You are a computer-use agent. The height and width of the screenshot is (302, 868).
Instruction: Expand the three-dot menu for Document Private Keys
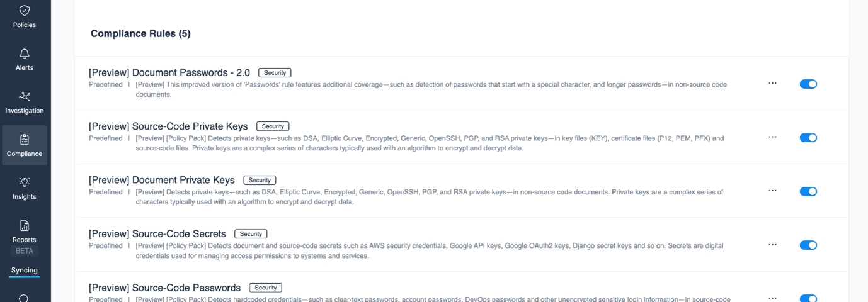coord(772,191)
